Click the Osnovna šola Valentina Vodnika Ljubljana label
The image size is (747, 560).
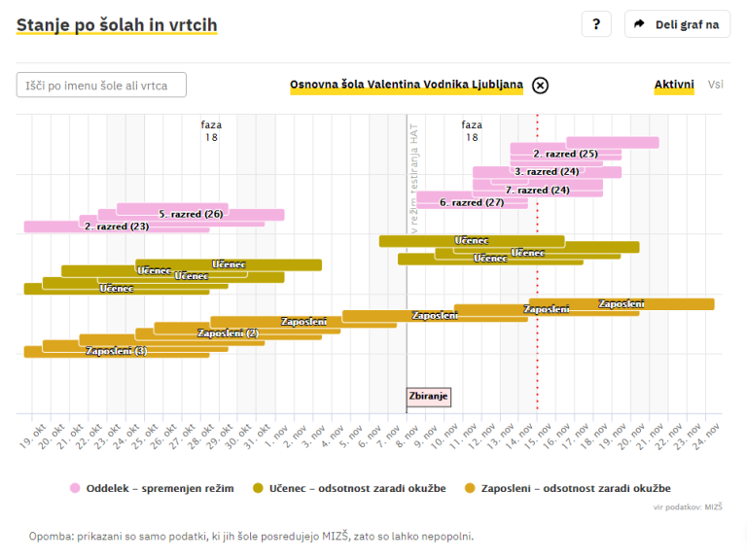coord(406,85)
